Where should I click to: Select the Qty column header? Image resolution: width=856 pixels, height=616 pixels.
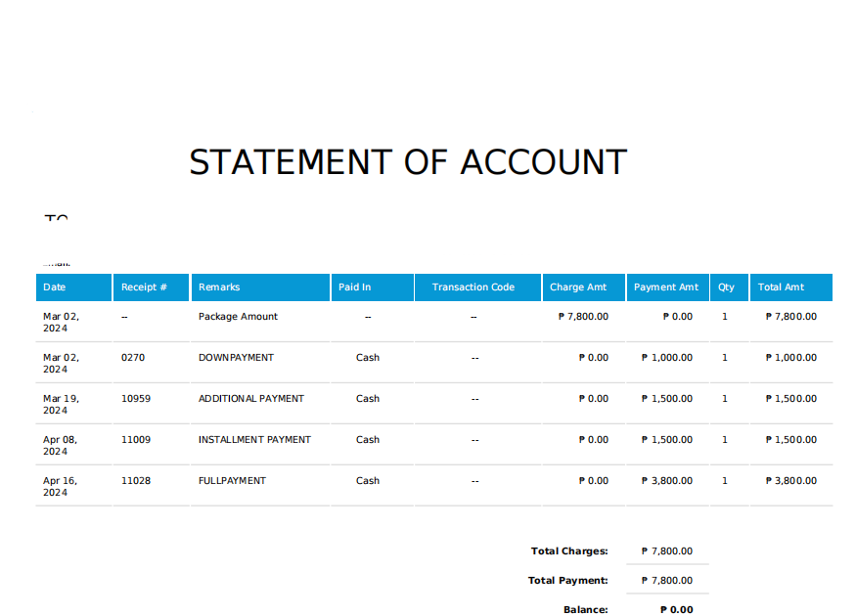tap(730, 287)
